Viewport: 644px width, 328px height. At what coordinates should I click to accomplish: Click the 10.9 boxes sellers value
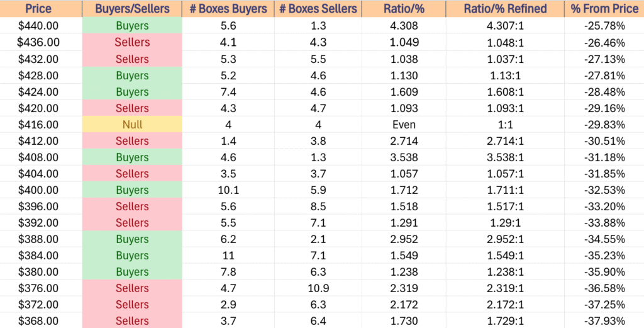pyautogui.click(x=318, y=288)
